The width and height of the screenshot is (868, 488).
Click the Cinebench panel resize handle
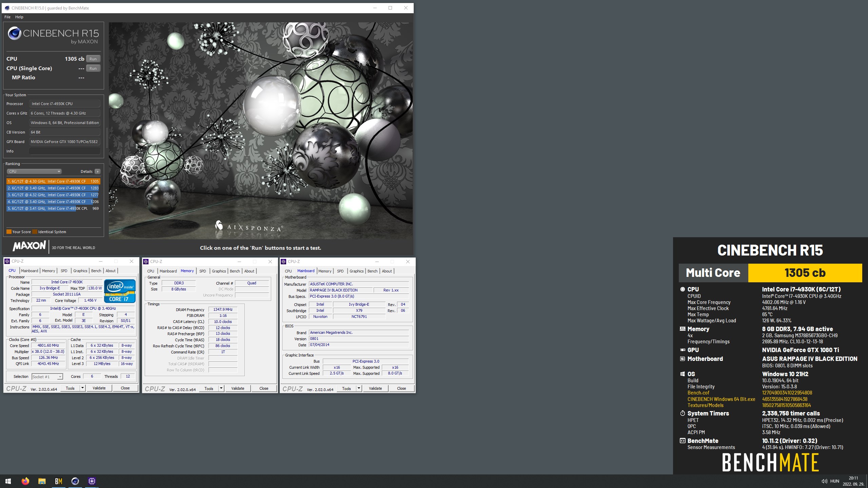(x=107, y=138)
